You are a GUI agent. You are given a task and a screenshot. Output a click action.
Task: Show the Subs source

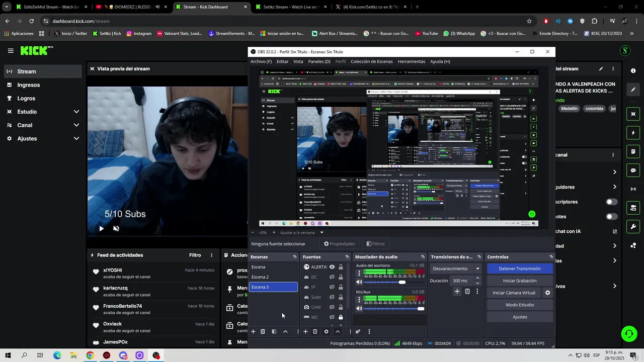(332, 297)
